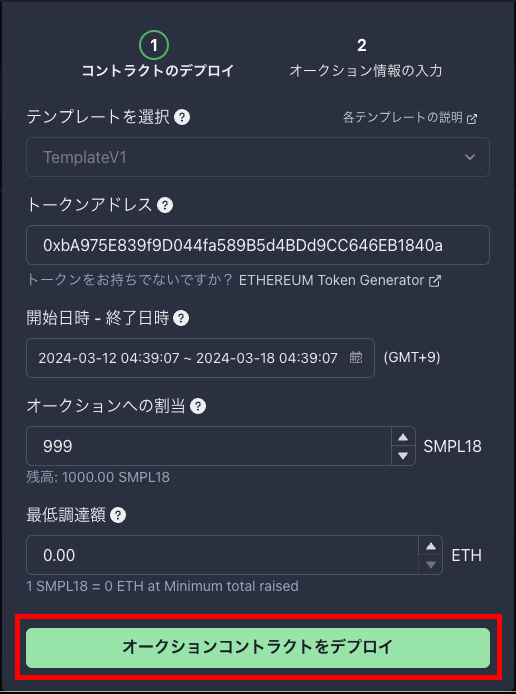Click external link icon after 各テンプレートの説明

(472, 119)
